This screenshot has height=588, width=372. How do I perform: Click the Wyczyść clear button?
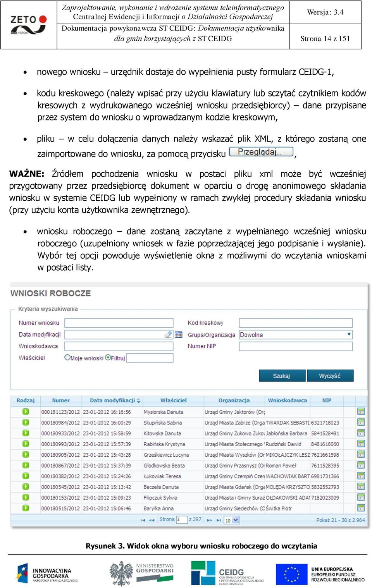[330, 376]
